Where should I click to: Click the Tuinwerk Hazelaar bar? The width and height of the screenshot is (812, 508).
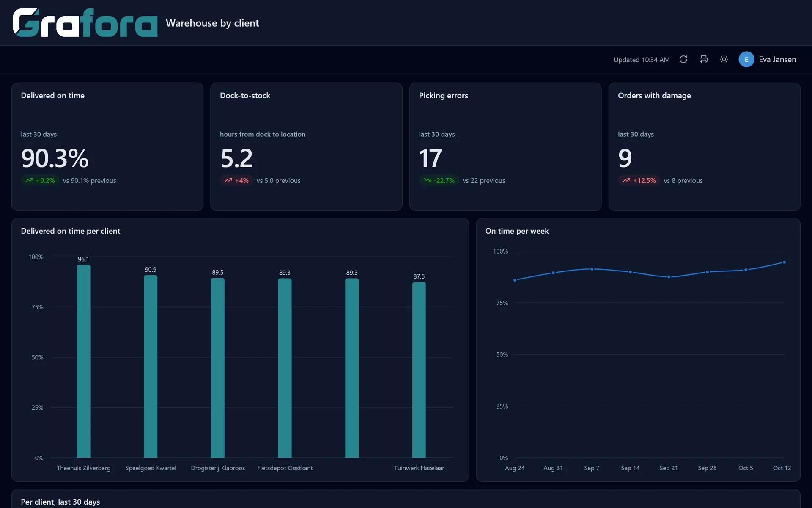[x=419, y=370]
